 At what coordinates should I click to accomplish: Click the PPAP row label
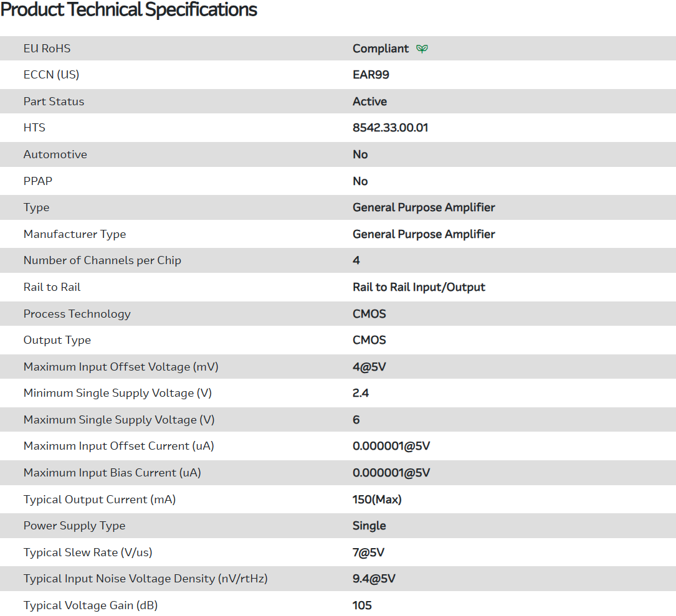pyautogui.click(x=39, y=181)
